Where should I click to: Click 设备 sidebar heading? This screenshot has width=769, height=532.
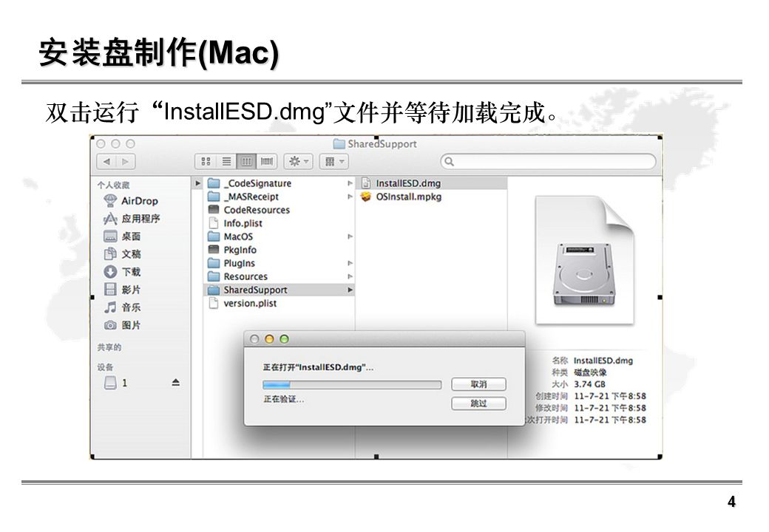click(105, 366)
